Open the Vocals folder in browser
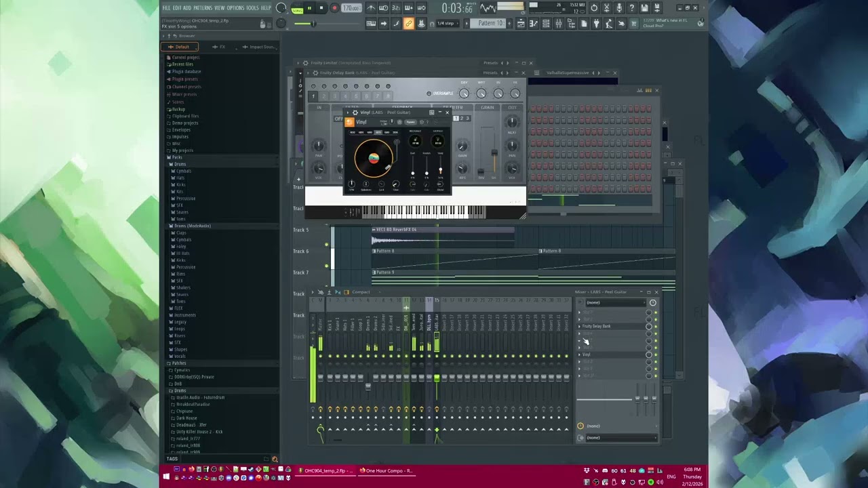868x488 pixels. click(x=179, y=357)
